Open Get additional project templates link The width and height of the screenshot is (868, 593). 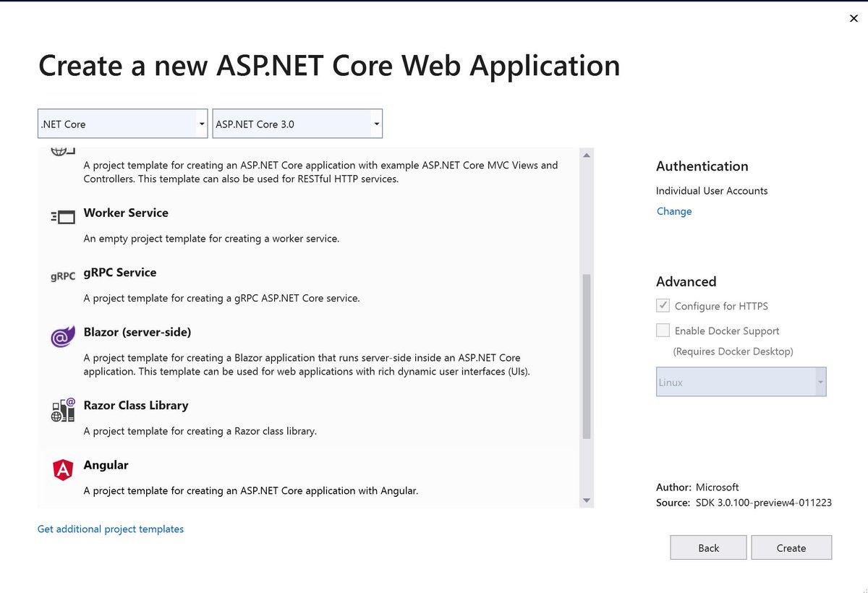tap(111, 529)
